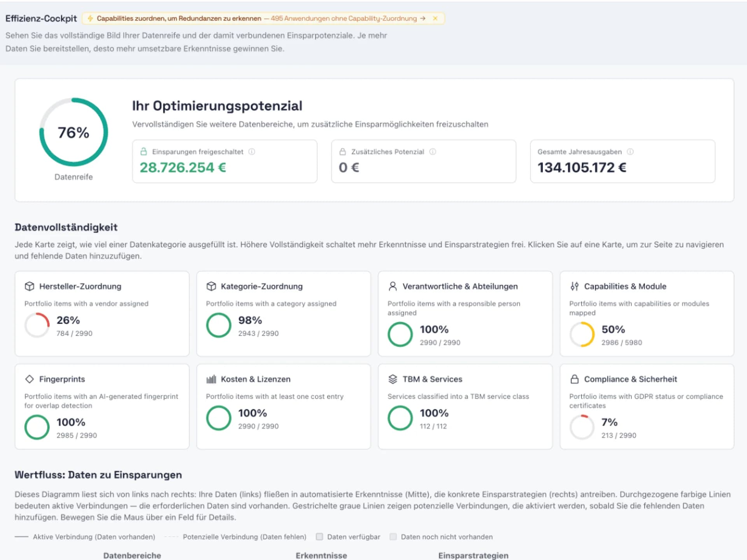Click the 'Ihr Optimierungspotenzial' heading
This screenshot has height=560, width=747.
click(x=217, y=106)
